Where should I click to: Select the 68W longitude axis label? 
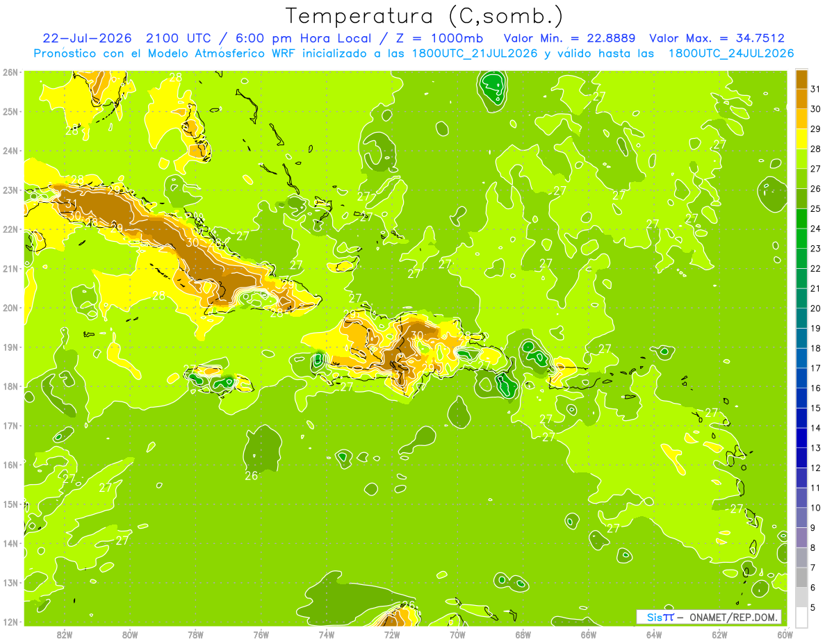523,634
